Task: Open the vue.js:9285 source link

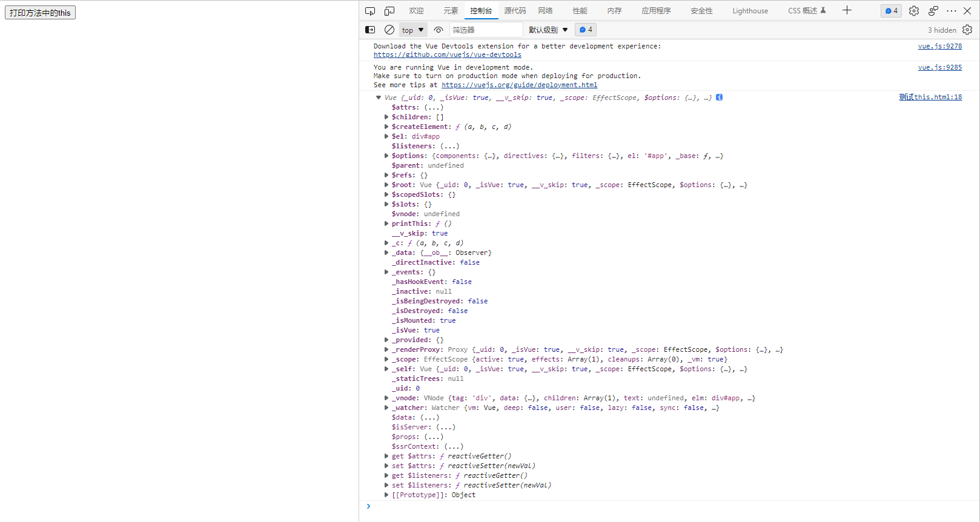Action: point(940,67)
